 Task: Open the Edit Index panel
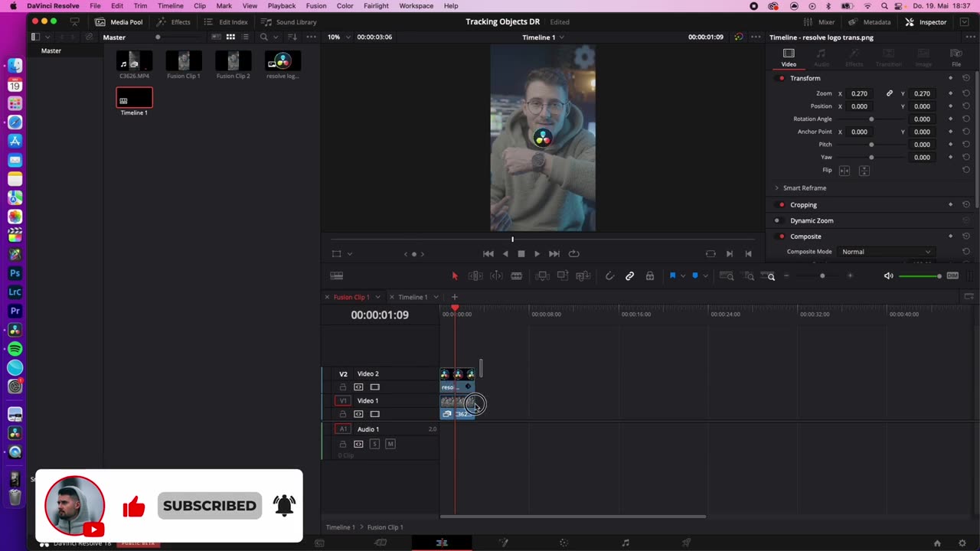225,22
